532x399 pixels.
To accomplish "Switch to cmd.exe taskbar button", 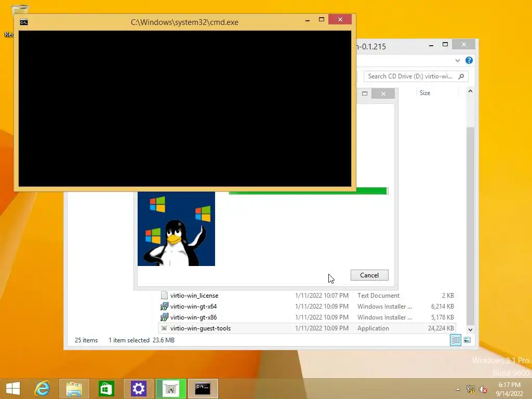I will pos(203,389).
